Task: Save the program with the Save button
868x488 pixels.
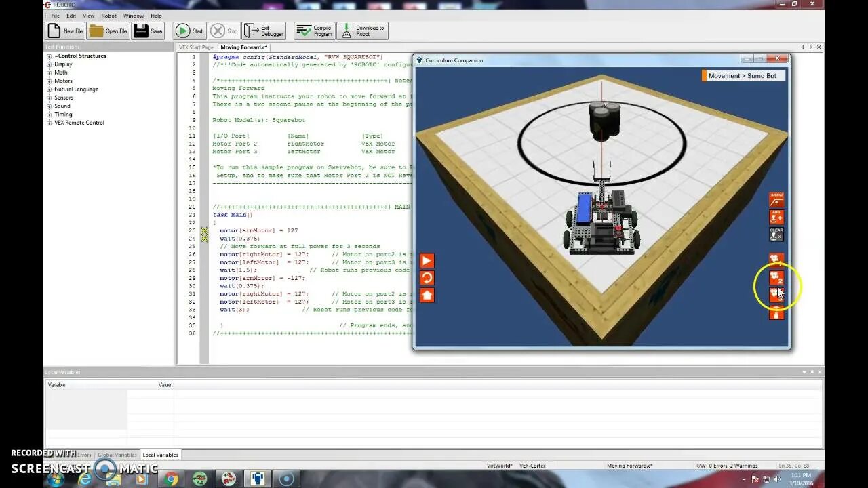Action: tap(149, 30)
